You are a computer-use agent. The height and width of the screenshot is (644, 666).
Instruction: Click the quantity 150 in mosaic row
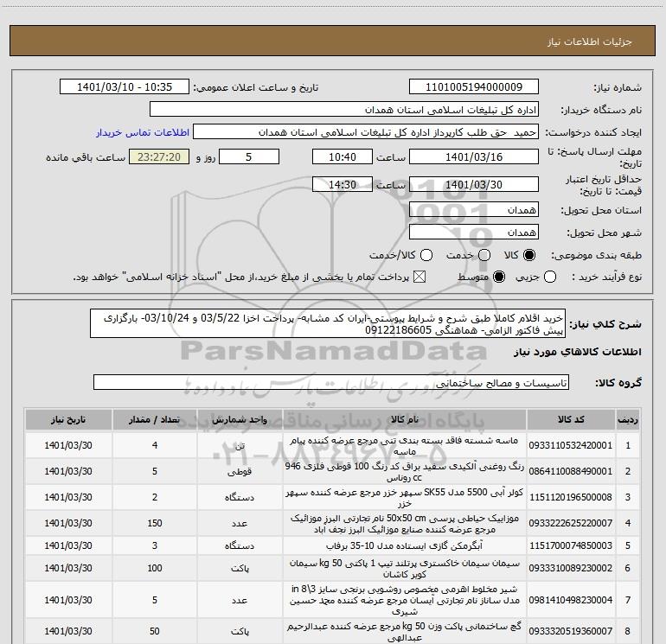(155, 523)
